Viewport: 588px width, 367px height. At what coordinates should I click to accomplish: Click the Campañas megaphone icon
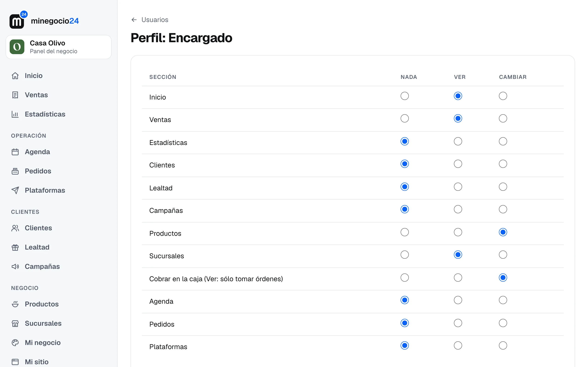coord(15,267)
